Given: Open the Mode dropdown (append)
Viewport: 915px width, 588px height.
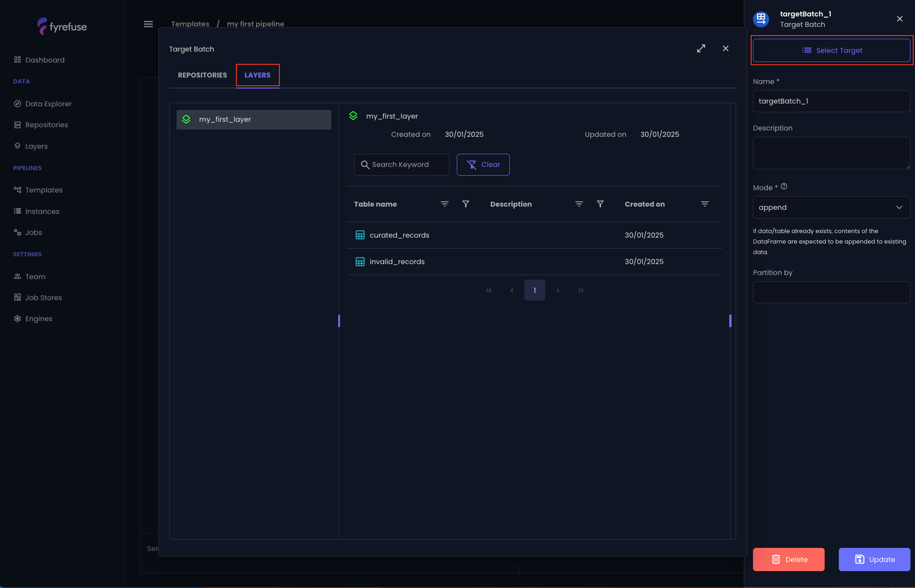Looking at the screenshot, I should pos(831,207).
